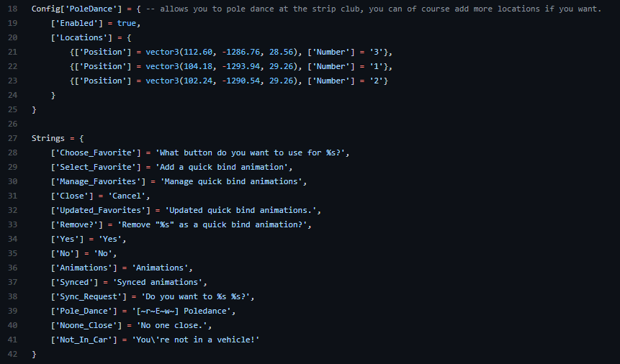The height and width of the screenshot is (364, 620).
Task: Click line number 18
Action: [x=12, y=9]
